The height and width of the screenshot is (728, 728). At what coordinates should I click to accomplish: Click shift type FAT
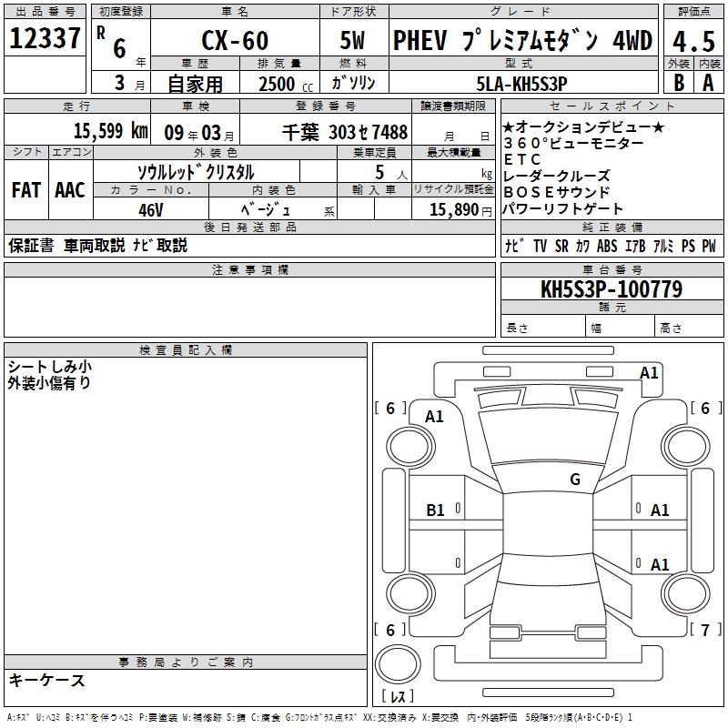coord(26,190)
